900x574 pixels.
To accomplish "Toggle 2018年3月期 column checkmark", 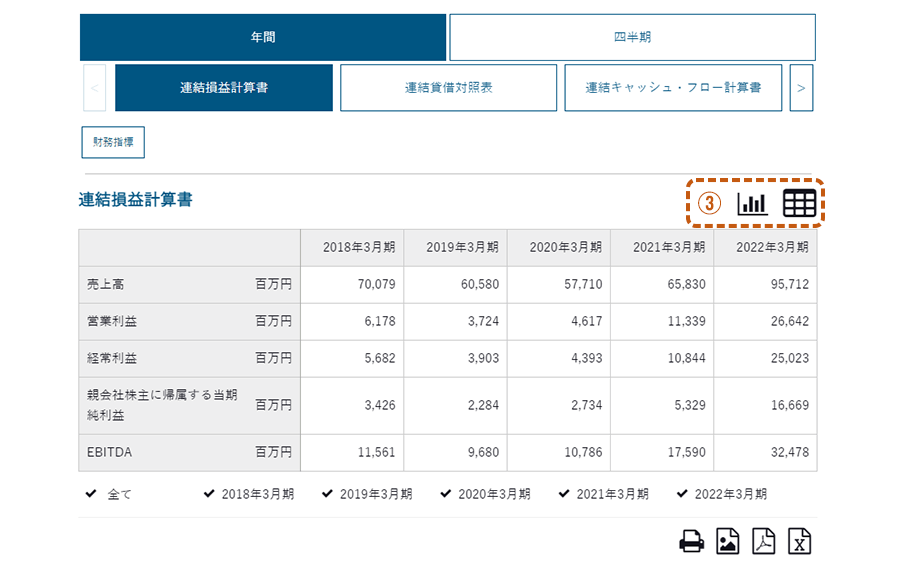I will pos(210,494).
